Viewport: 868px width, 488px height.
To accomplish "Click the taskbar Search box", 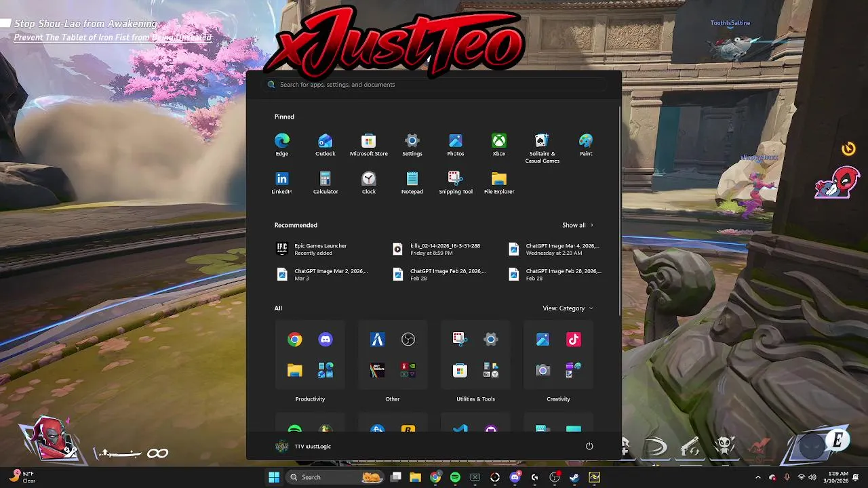I will coord(335,477).
